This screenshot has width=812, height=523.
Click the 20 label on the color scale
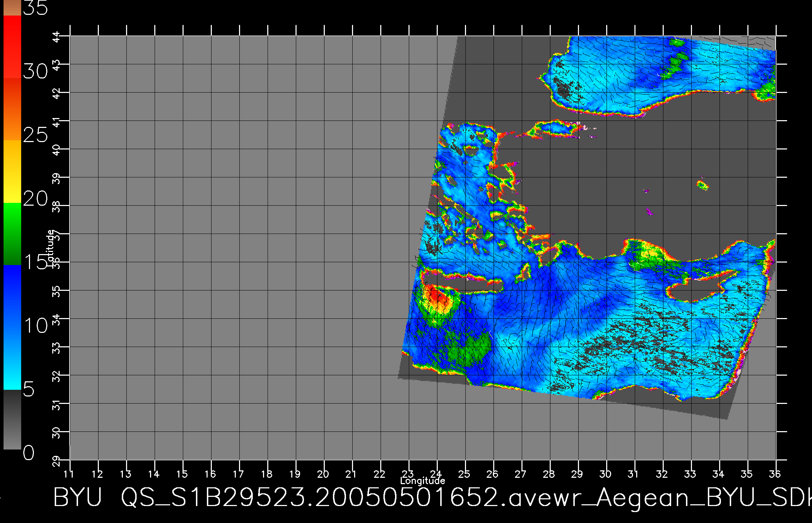pos(35,199)
